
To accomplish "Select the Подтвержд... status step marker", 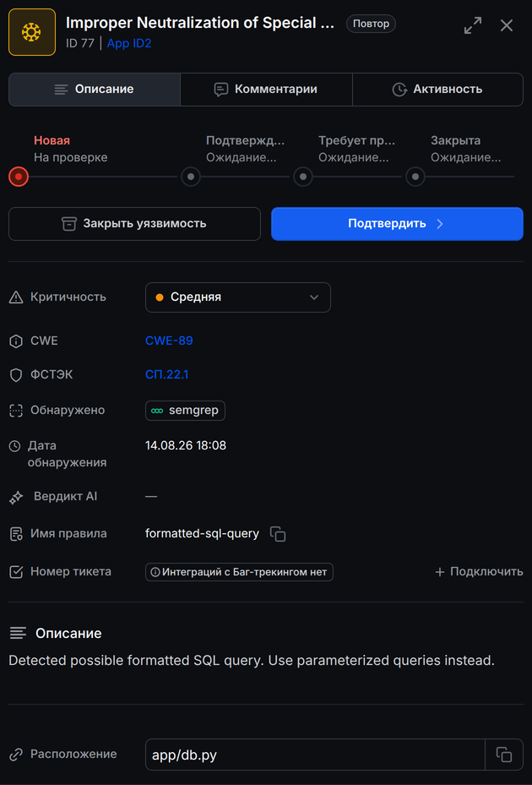I will coord(191,177).
